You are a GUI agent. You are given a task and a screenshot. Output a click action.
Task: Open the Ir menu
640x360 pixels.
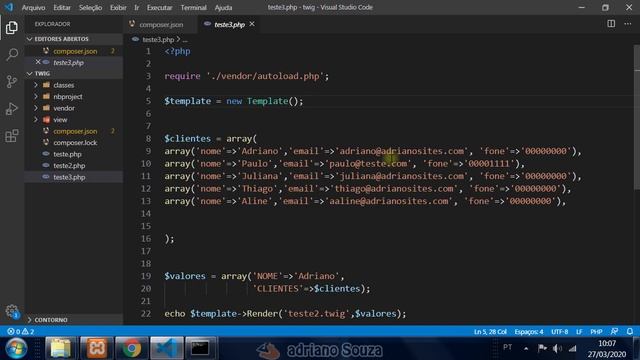pos(137,7)
